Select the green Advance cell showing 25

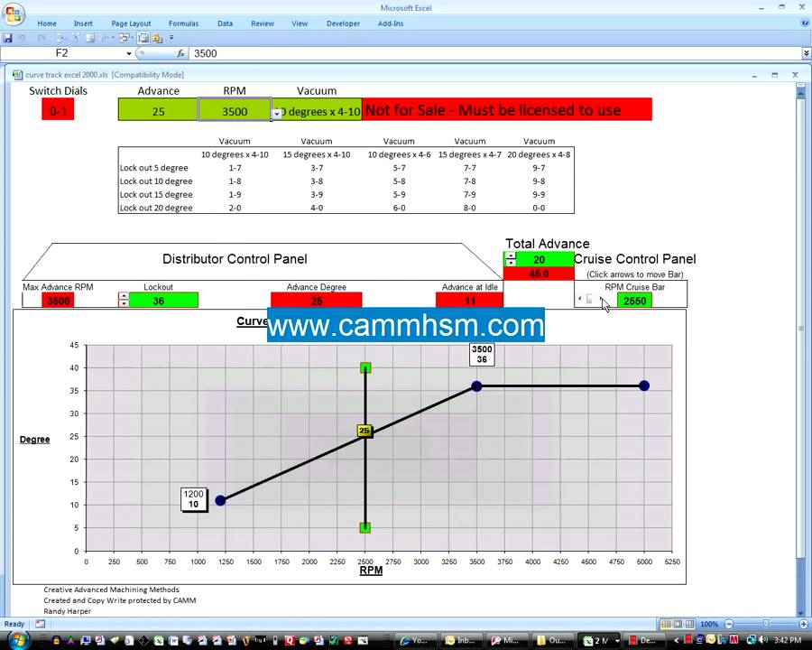coord(158,109)
